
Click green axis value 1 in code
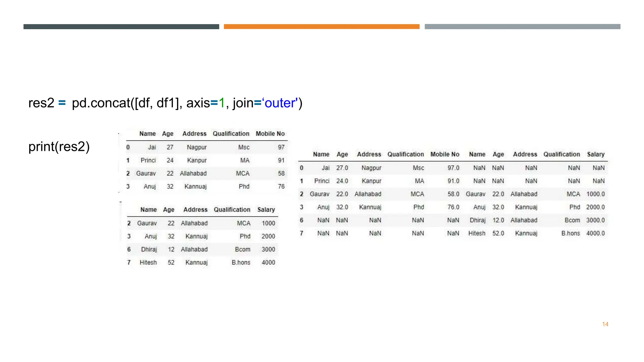tap(222, 103)
